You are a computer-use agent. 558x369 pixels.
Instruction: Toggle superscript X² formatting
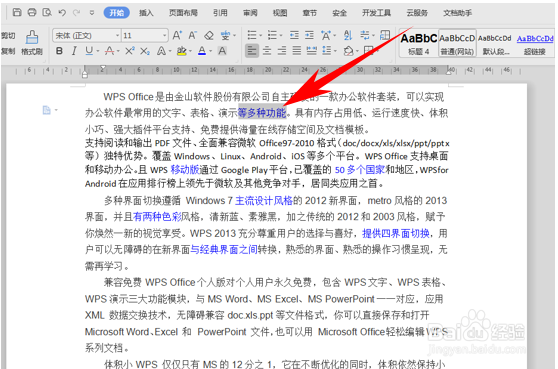coord(130,51)
